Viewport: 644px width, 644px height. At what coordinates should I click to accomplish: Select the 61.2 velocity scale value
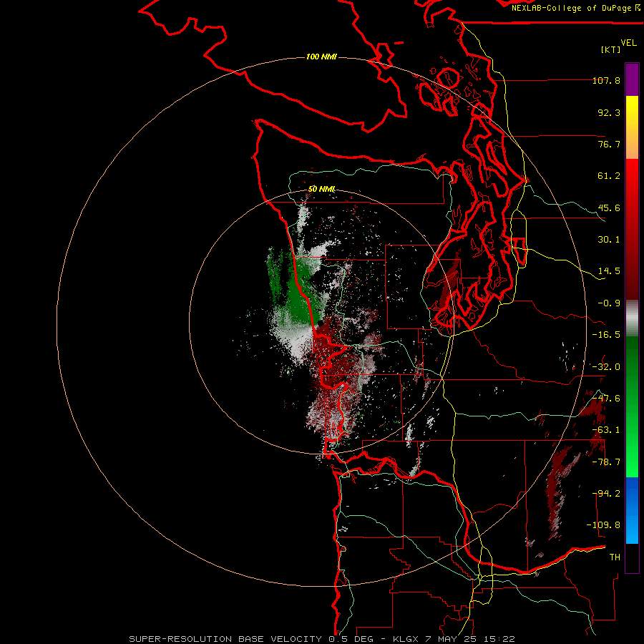tap(609, 176)
